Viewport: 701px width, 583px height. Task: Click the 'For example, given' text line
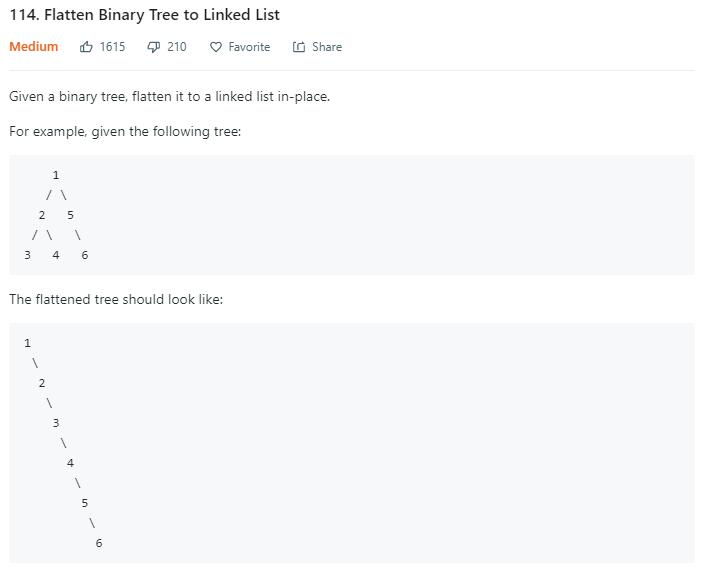click(125, 131)
